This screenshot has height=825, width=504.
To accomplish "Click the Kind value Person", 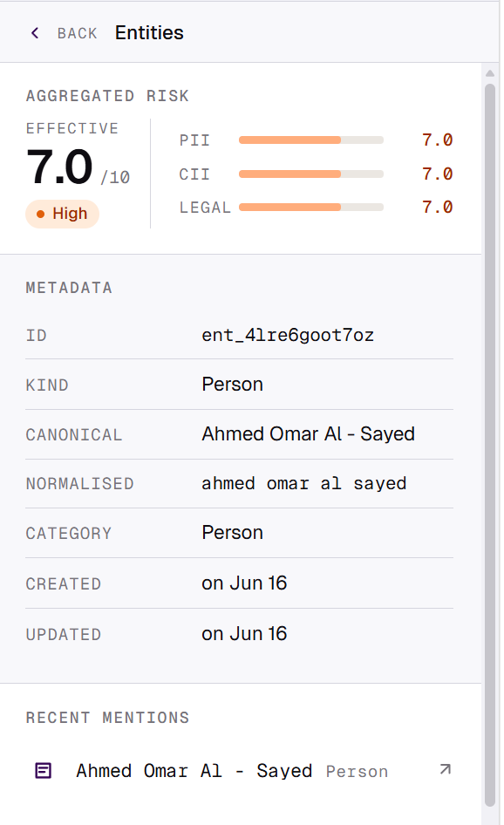I will [x=233, y=384].
